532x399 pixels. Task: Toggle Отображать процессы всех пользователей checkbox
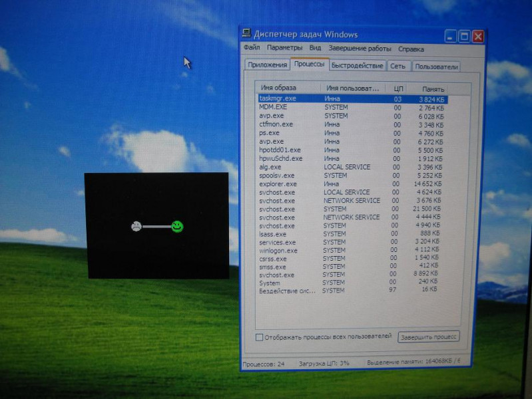pos(259,337)
